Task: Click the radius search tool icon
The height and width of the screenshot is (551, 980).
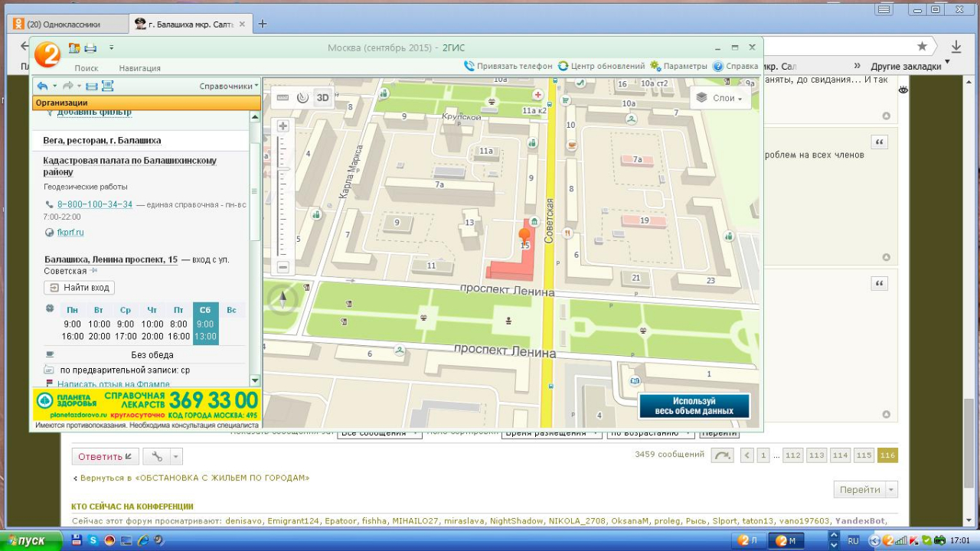Action: click(x=302, y=98)
